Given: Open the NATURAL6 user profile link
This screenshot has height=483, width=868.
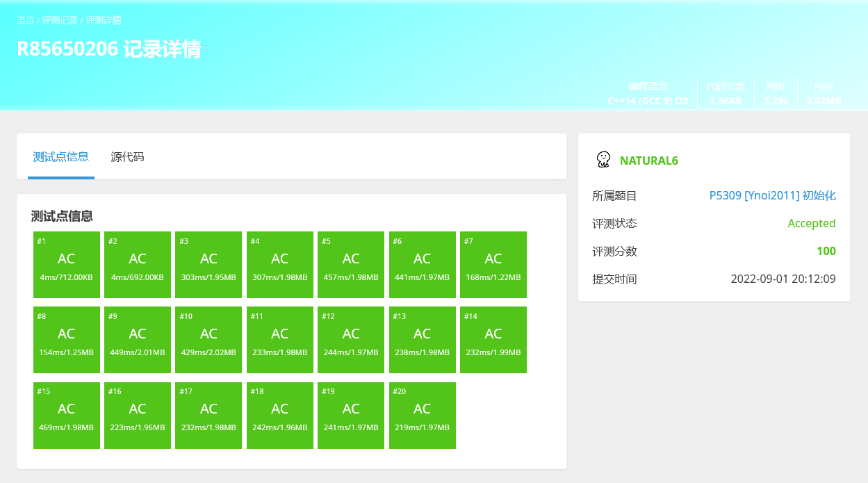Looking at the screenshot, I should [649, 161].
